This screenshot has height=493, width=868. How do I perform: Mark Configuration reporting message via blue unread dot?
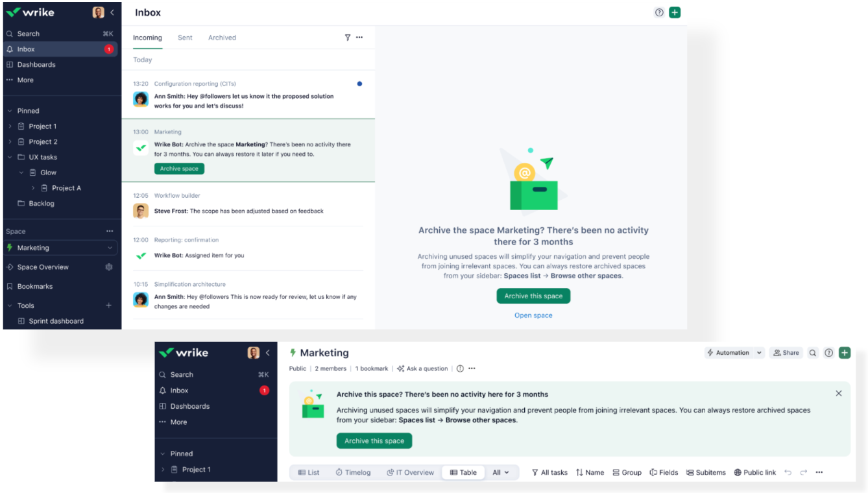(359, 84)
